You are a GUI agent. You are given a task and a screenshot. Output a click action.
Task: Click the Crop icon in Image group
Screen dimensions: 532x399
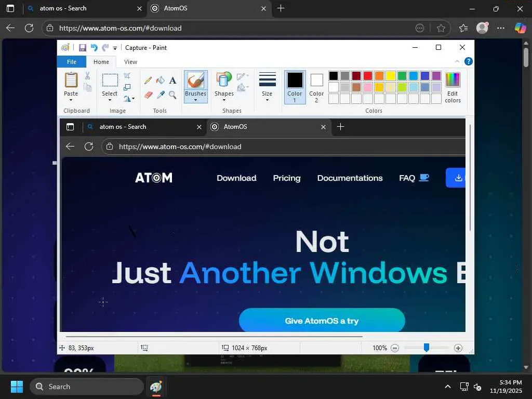(127, 76)
